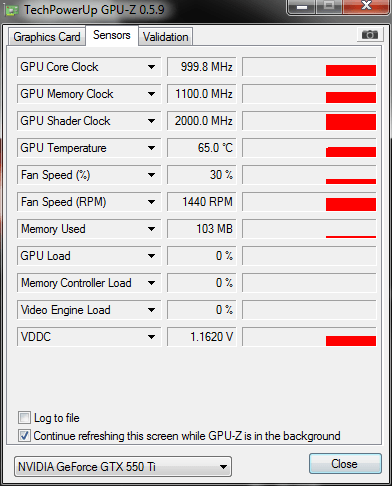Expand the GPU Core Clock dropdown arrow
392x486 pixels.
pos(151,67)
